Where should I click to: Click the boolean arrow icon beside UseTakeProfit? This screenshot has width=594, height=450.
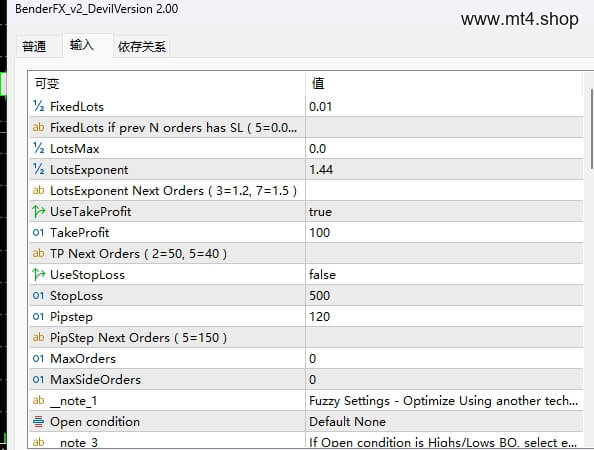(x=38, y=211)
